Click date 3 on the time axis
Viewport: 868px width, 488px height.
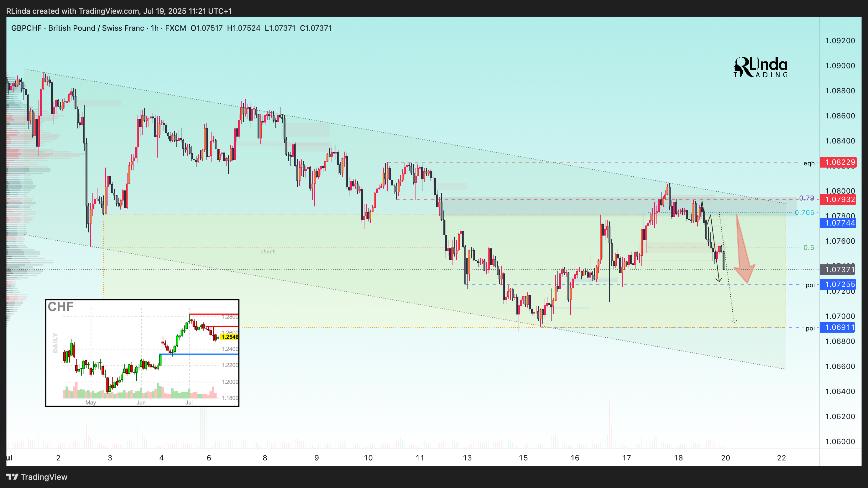click(110, 458)
